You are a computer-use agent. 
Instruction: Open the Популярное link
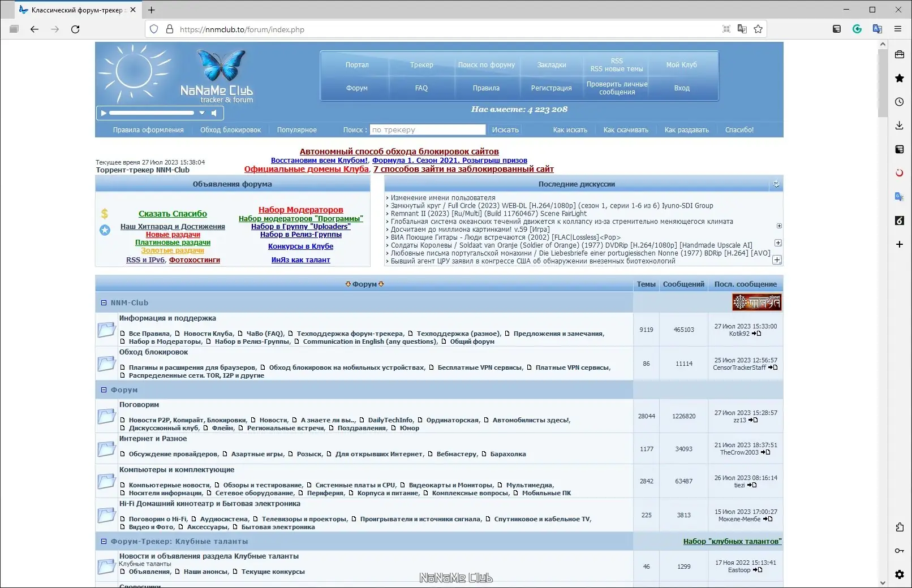(297, 130)
